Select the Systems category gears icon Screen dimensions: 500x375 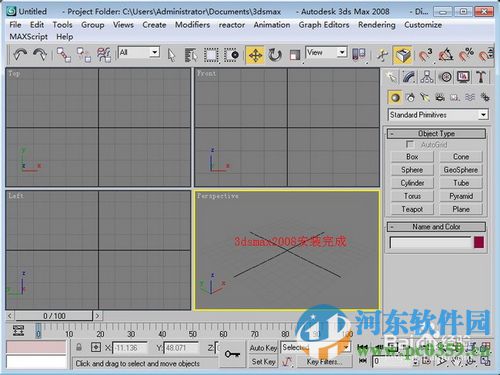(x=485, y=98)
